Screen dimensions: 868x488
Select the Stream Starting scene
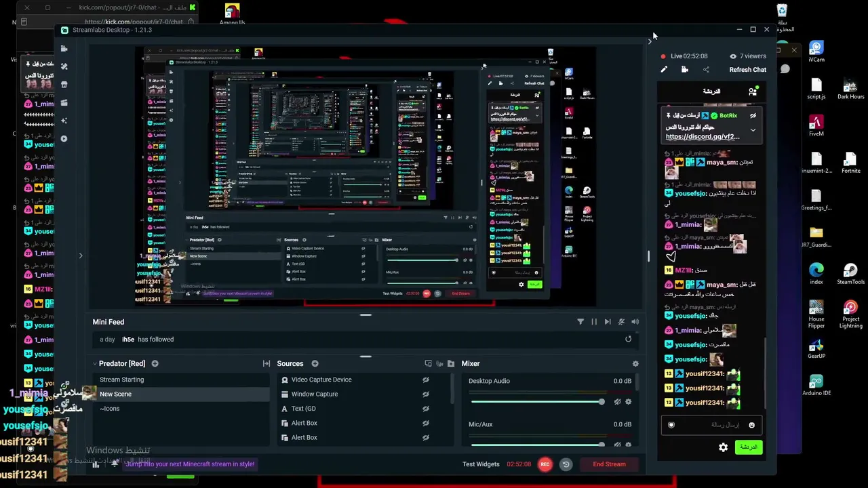[180, 380]
